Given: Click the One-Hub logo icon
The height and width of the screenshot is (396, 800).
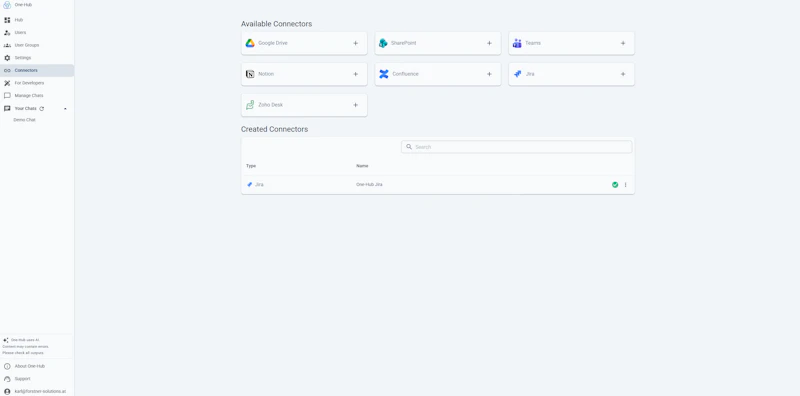Looking at the screenshot, I should coord(7,5).
